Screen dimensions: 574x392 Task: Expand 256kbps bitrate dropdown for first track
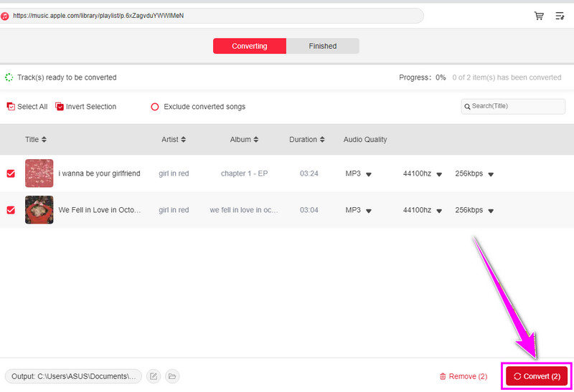tap(491, 174)
